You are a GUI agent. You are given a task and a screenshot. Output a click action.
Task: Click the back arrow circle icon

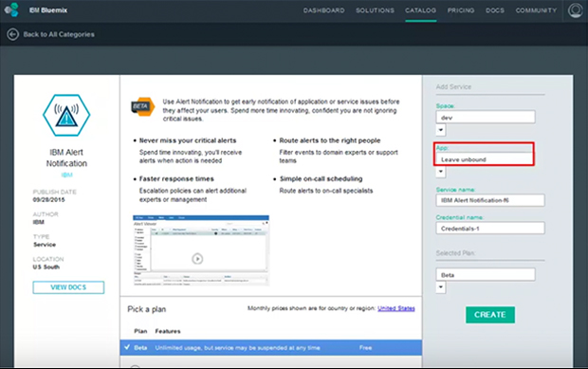pyautogui.click(x=12, y=34)
